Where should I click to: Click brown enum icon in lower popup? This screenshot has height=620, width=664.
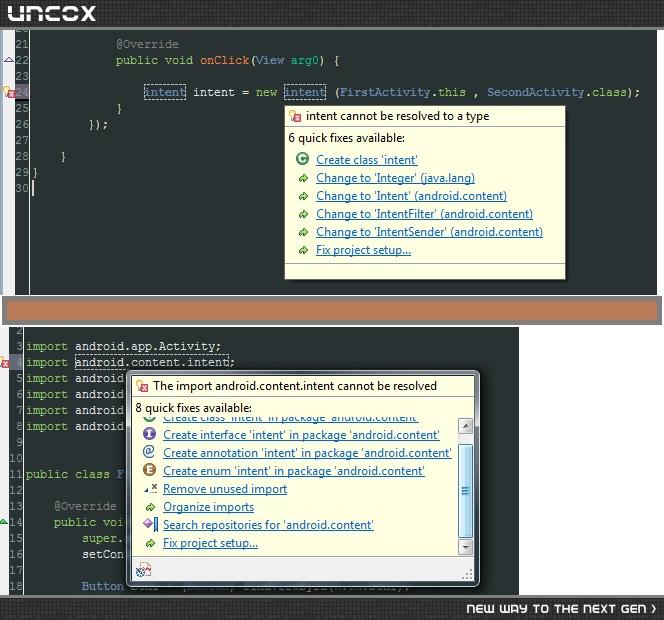tap(149, 470)
